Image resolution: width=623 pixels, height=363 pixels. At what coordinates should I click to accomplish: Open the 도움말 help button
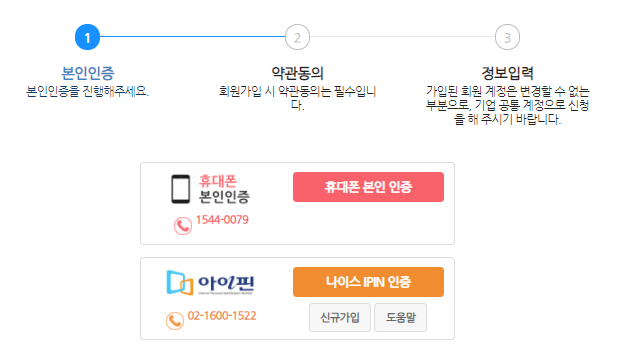click(400, 317)
